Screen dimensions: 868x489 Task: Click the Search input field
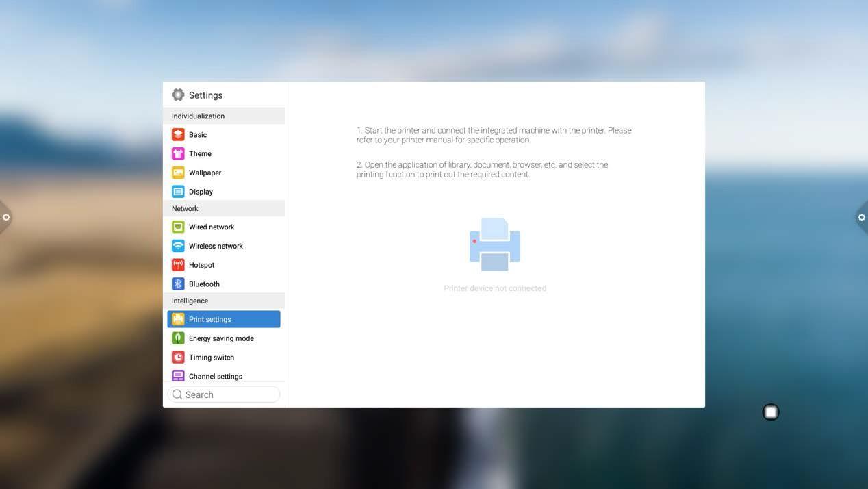(229, 394)
